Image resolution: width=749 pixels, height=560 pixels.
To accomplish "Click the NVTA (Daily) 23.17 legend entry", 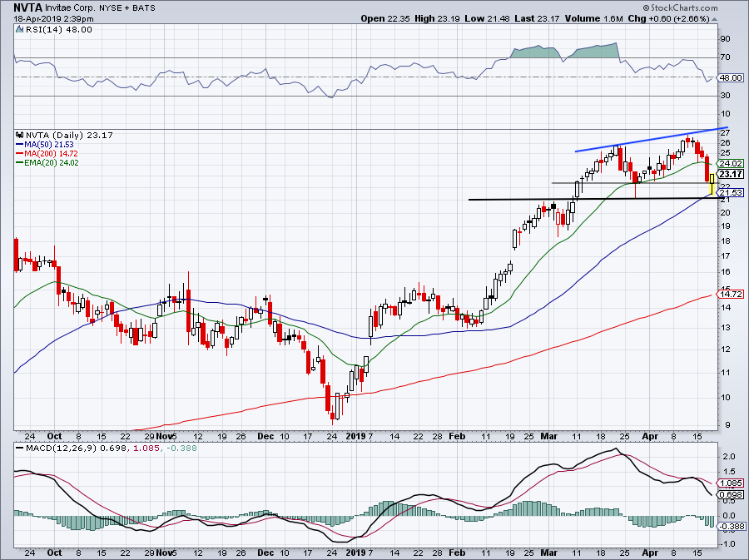I will (x=69, y=135).
